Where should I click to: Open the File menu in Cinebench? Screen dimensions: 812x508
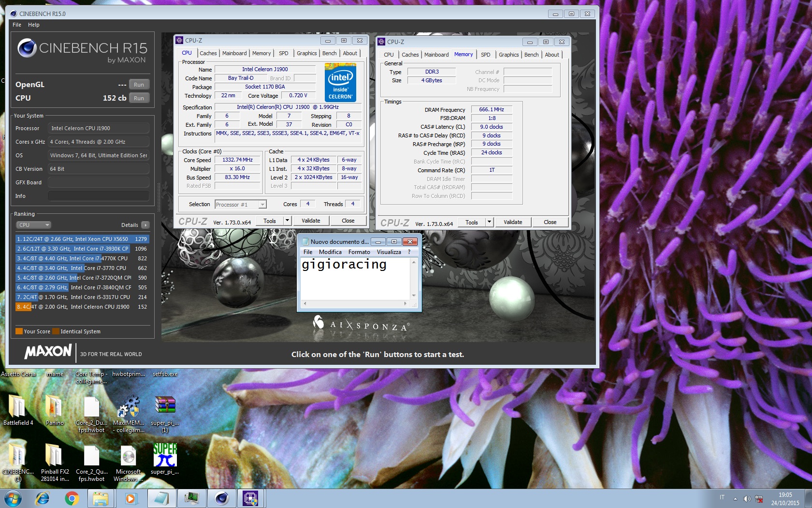(17, 25)
